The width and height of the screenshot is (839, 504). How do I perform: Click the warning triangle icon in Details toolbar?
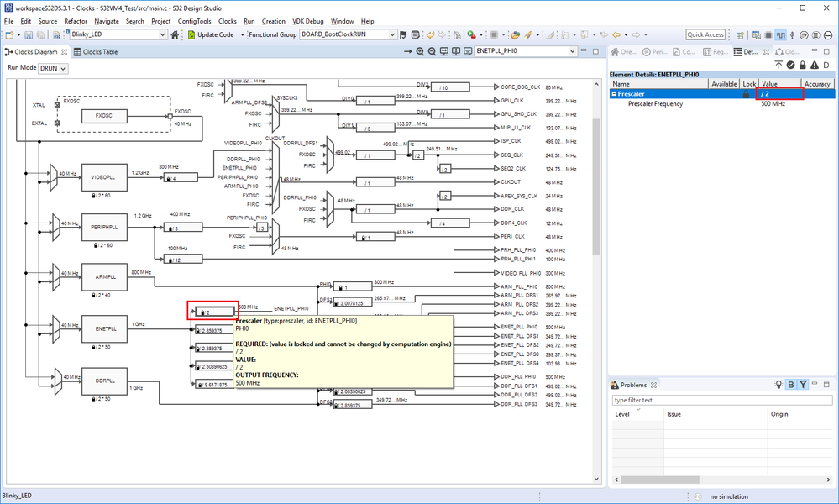pyautogui.click(x=815, y=65)
